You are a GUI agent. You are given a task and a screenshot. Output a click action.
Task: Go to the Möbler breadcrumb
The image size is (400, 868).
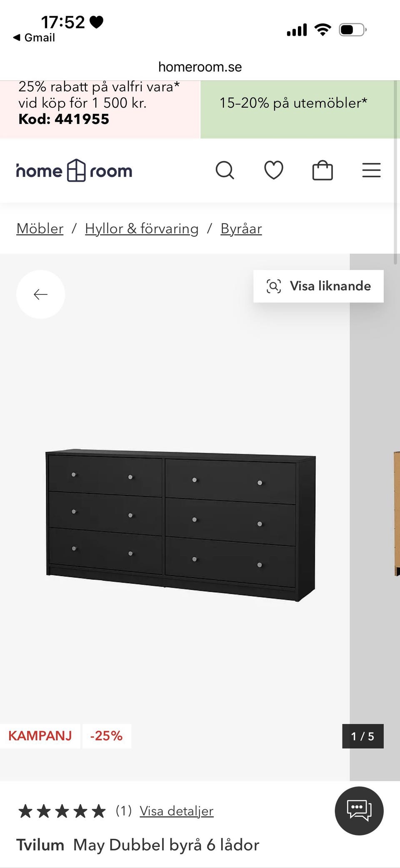[40, 229]
